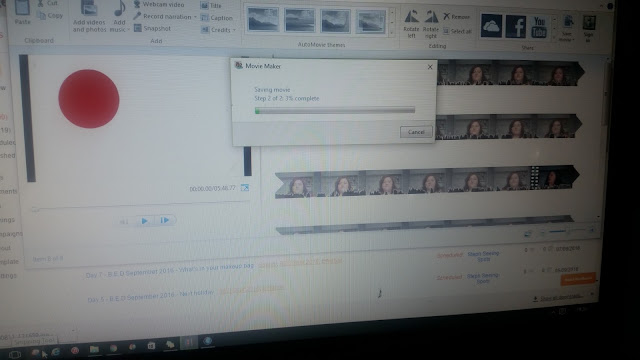This screenshot has width=640, height=360.
Task: Cancel the movie saving process
Action: pyautogui.click(x=416, y=132)
